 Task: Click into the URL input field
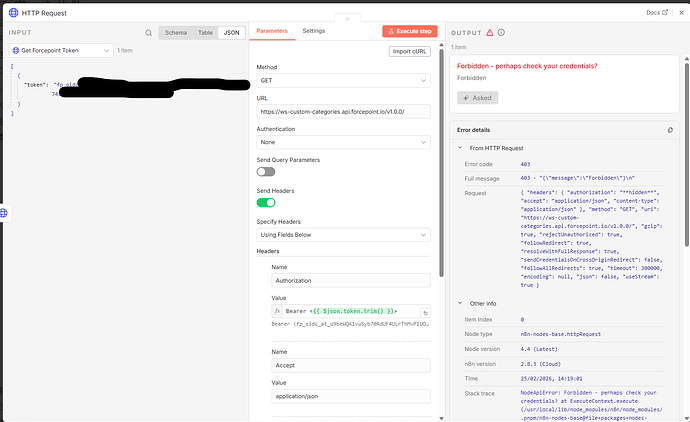tap(343, 112)
